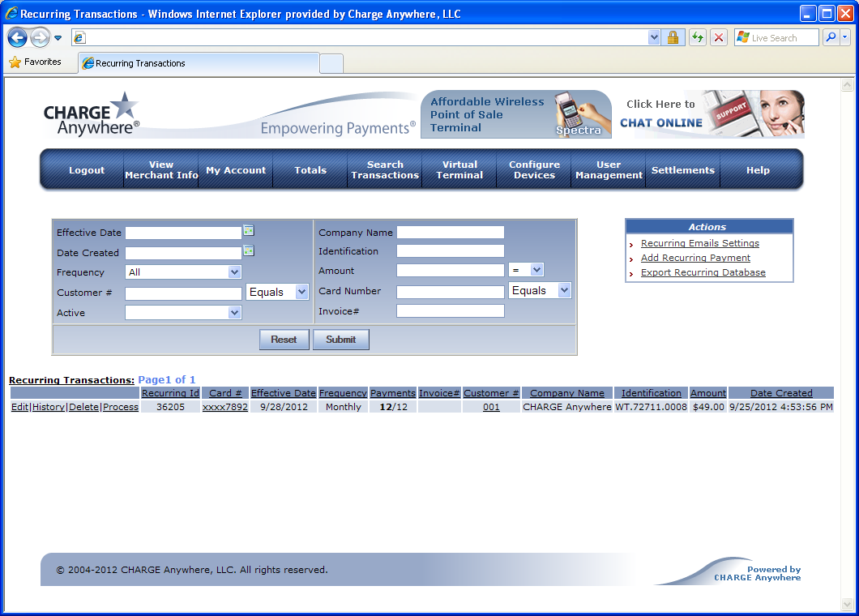Click the Chat Online support banner
Viewport: 859px width, 616px height.
[713, 113]
